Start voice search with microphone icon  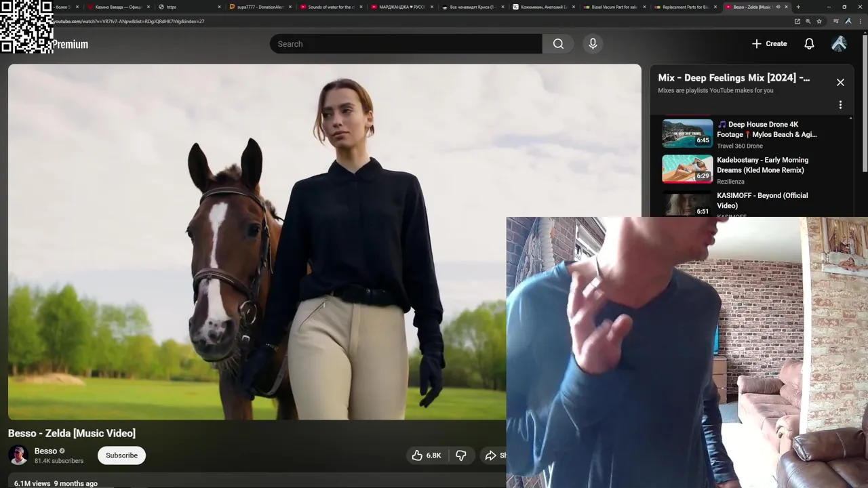coord(593,44)
